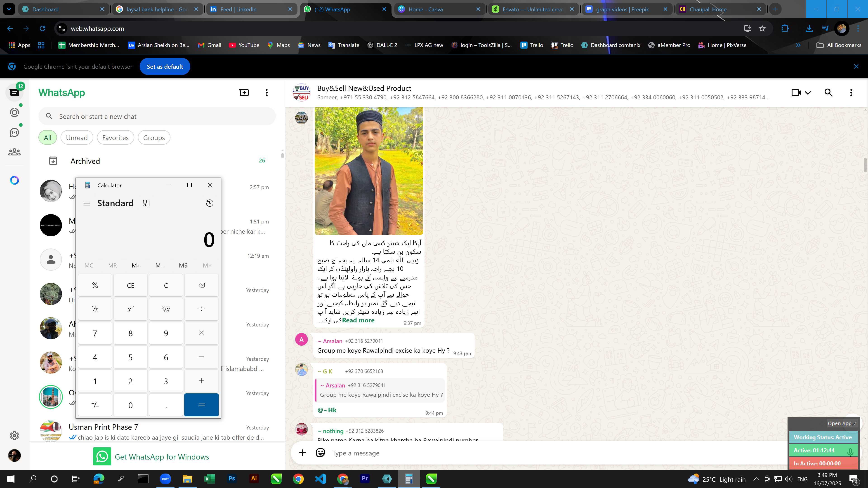Click Calculator backspace key
868x488 pixels.
pos(201,285)
